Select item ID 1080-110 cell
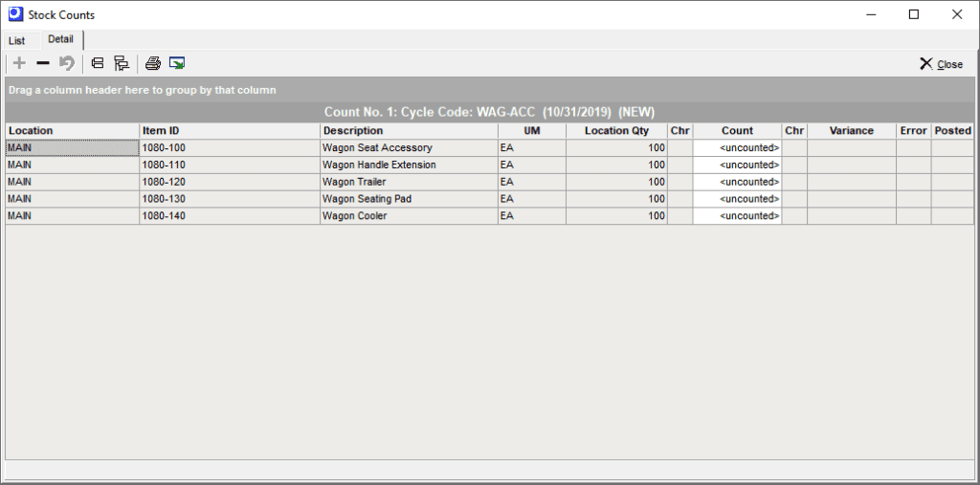980x485 pixels. 230,165
